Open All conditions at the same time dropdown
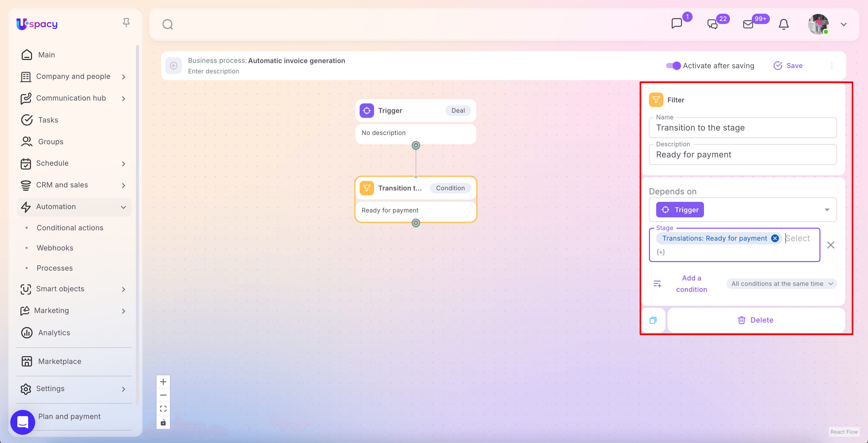 click(781, 284)
